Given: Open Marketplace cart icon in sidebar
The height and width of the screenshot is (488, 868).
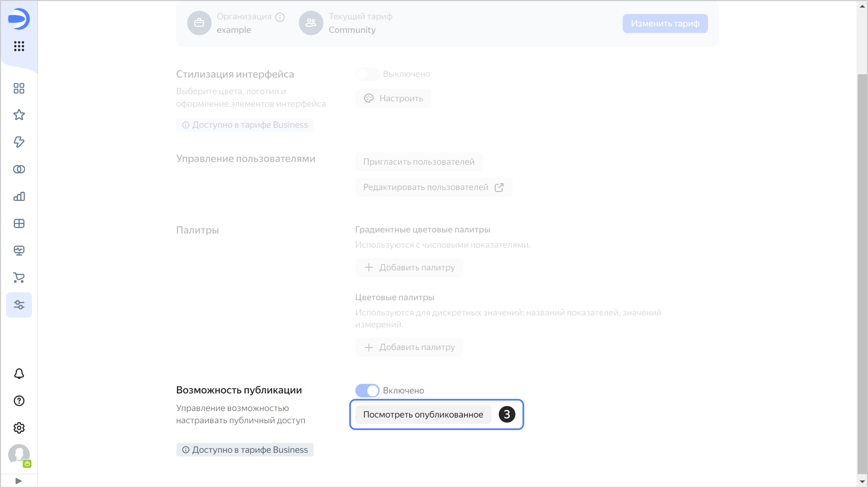Looking at the screenshot, I should point(19,278).
